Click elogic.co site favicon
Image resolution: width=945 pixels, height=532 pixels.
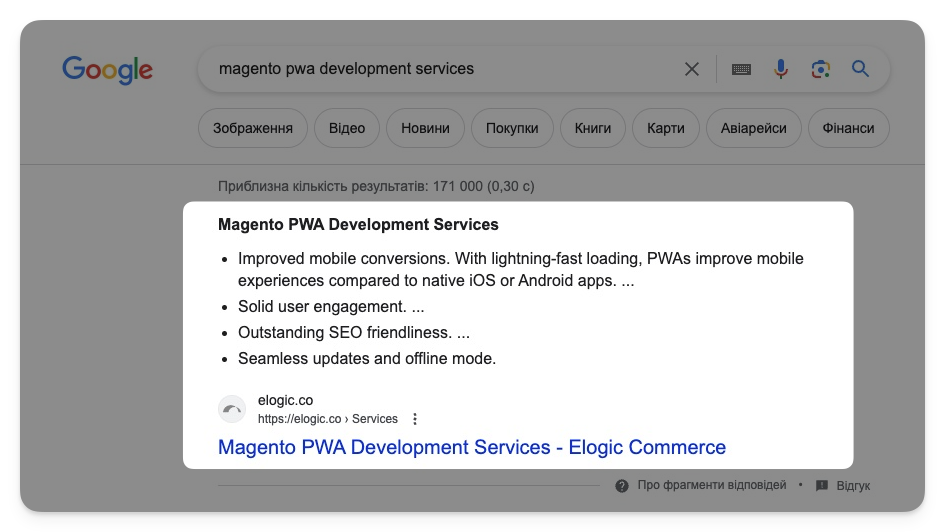pos(232,410)
